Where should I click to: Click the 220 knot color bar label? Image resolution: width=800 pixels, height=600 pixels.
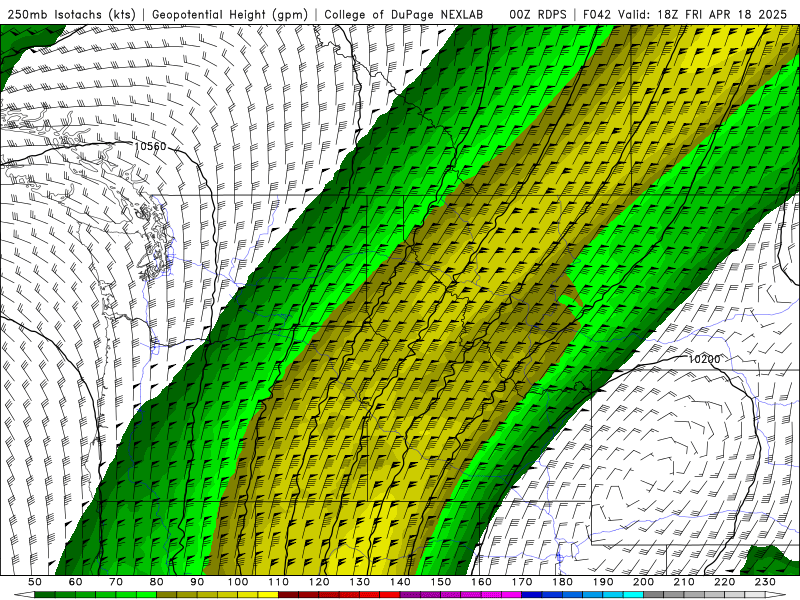(724, 582)
